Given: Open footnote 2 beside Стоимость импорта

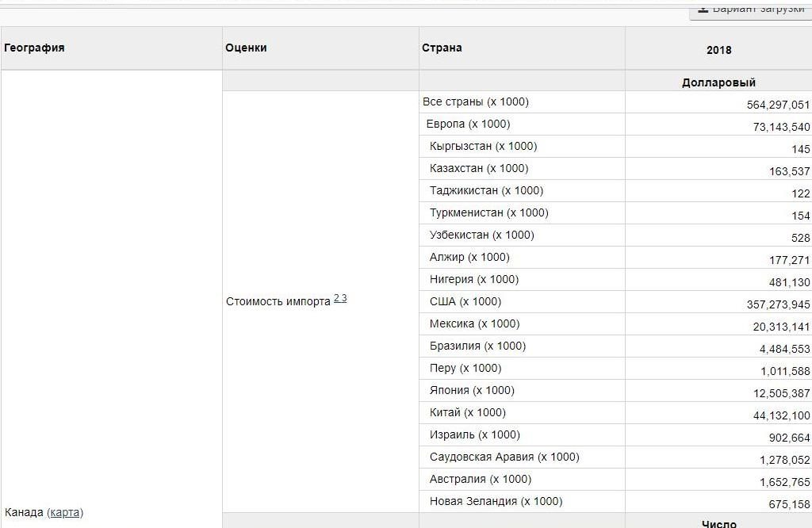Looking at the screenshot, I should (336, 297).
